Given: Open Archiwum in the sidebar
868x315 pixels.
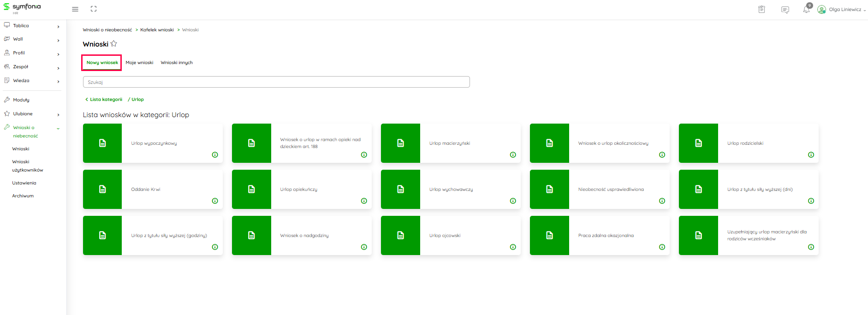Looking at the screenshot, I should [x=23, y=196].
